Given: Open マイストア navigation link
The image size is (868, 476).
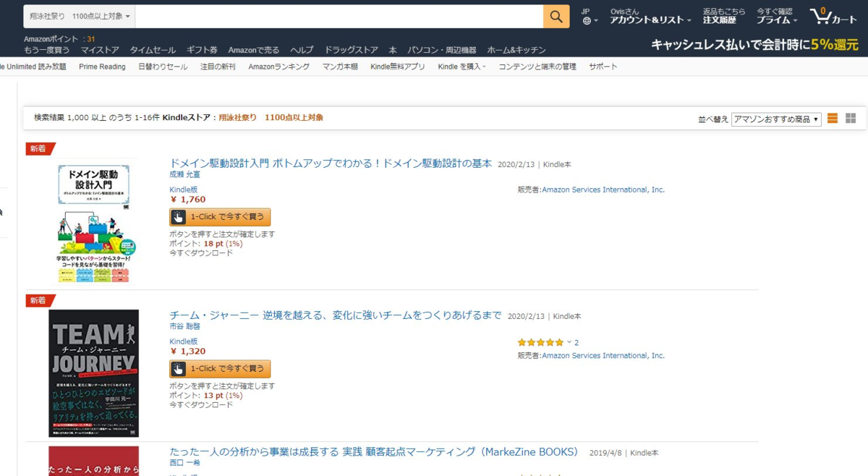Looking at the screenshot, I should (100, 50).
